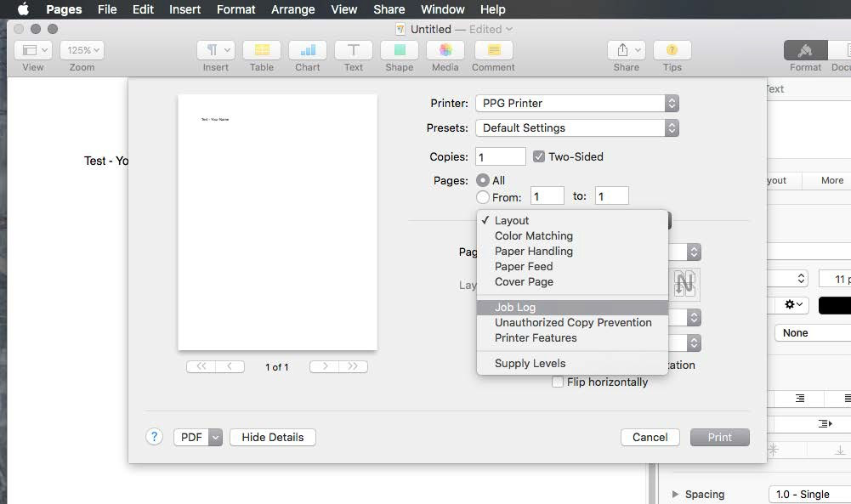This screenshot has height=504, width=851.
Task: Click the Print button
Action: (720, 437)
